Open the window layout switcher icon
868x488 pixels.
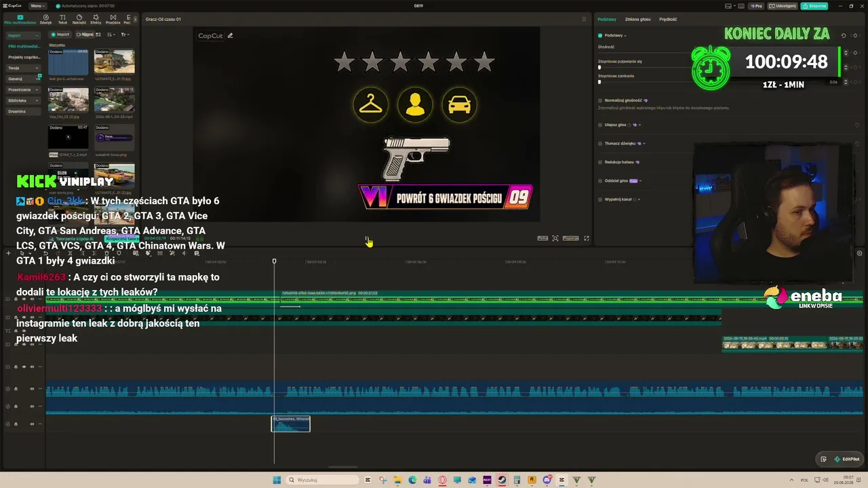[730, 6]
